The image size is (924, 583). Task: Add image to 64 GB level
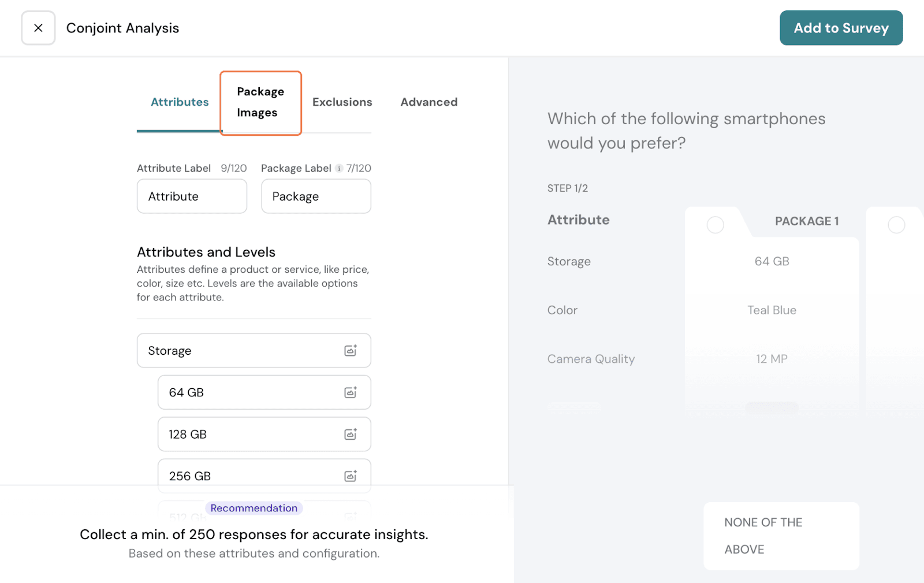tap(351, 393)
